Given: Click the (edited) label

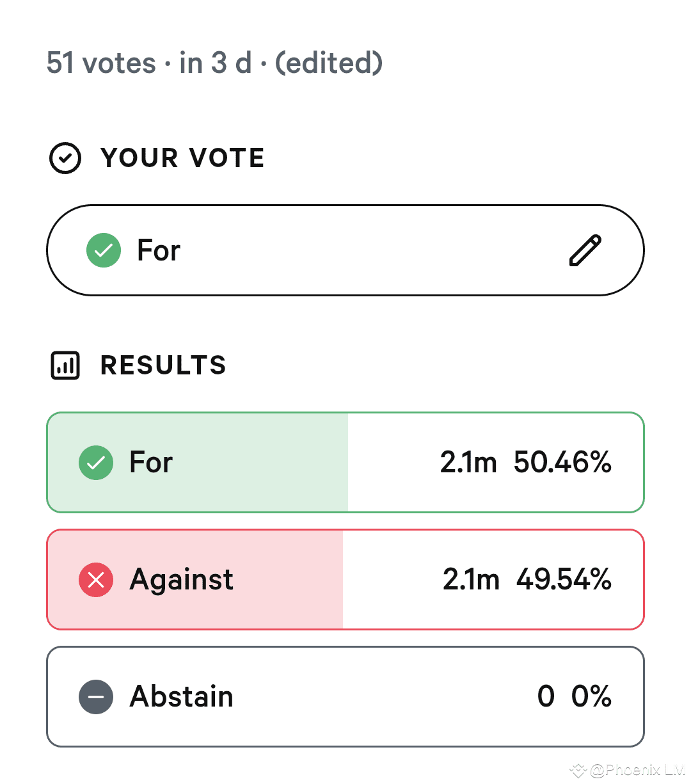Looking at the screenshot, I should 328,62.
